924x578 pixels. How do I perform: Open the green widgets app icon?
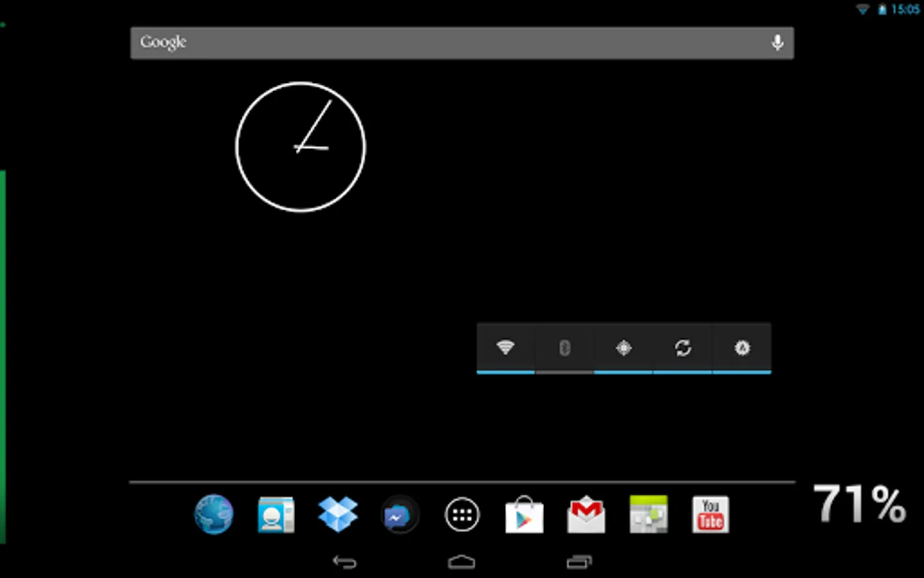649,514
